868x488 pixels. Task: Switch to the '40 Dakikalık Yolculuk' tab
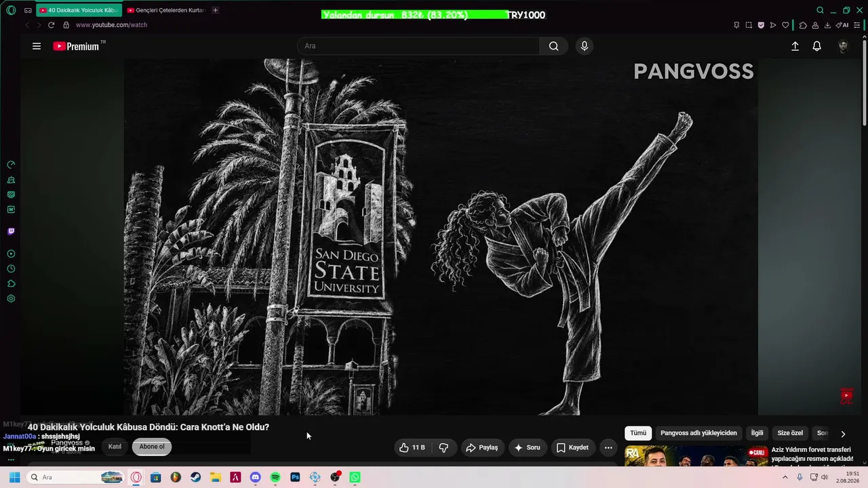point(79,10)
